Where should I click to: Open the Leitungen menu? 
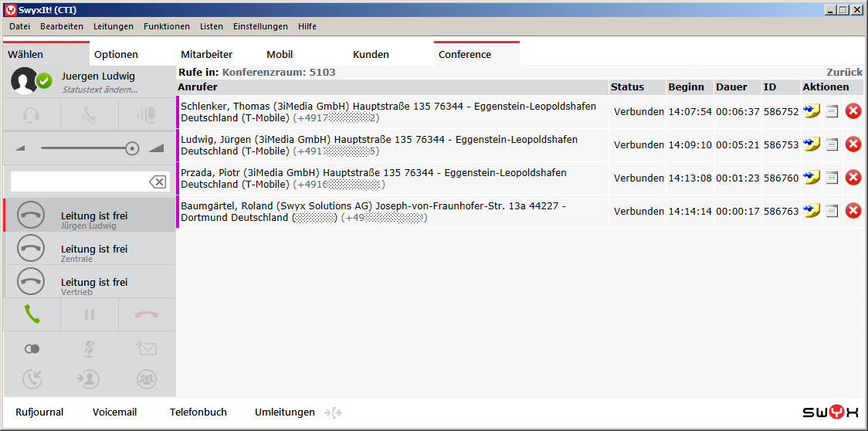pyautogui.click(x=114, y=26)
